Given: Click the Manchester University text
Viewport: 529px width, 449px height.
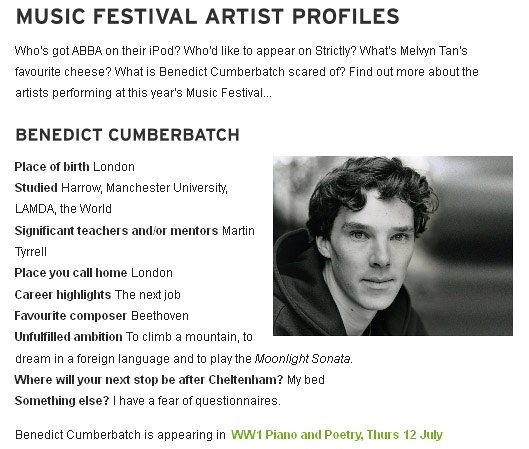Looking at the screenshot, I should (167, 188).
